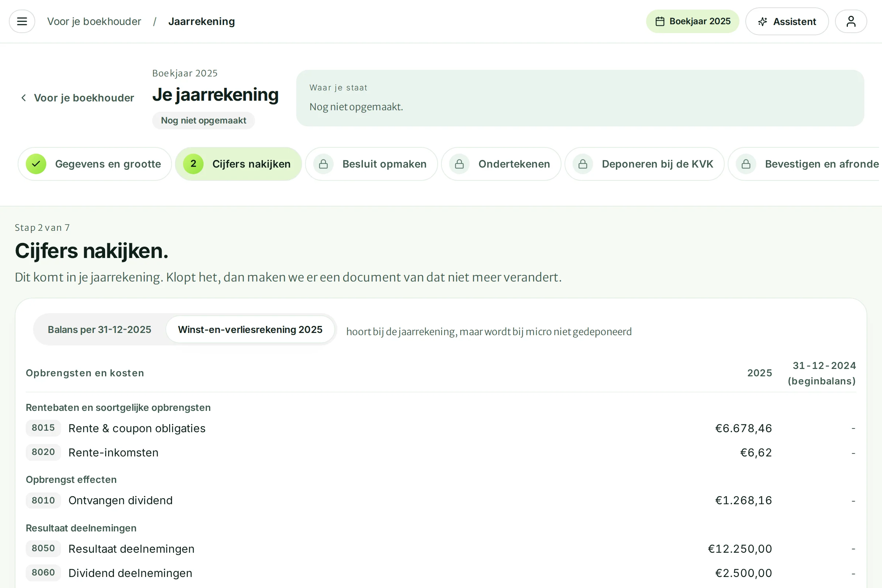The height and width of the screenshot is (588, 882).
Task: Click account code 8010
Action: click(43, 500)
